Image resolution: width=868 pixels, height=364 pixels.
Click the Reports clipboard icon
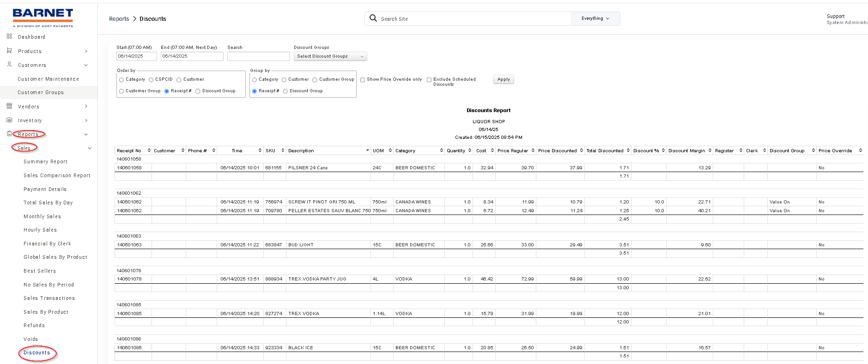pos(9,134)
